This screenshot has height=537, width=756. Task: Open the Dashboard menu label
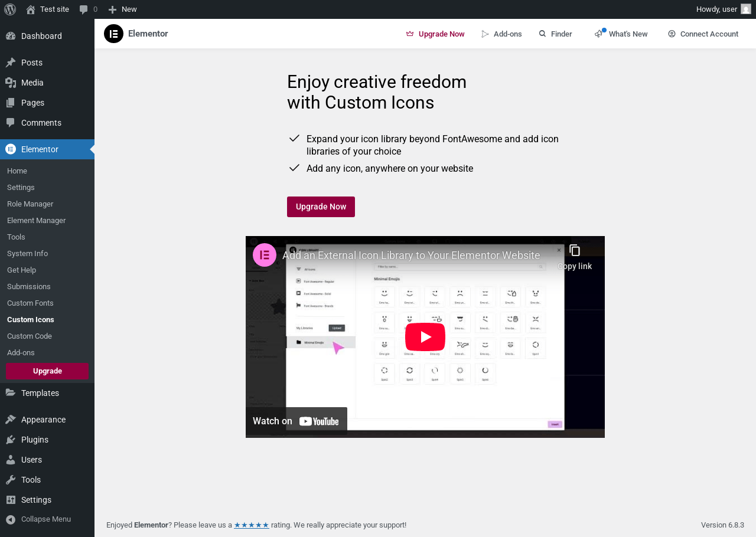(41, 36)
